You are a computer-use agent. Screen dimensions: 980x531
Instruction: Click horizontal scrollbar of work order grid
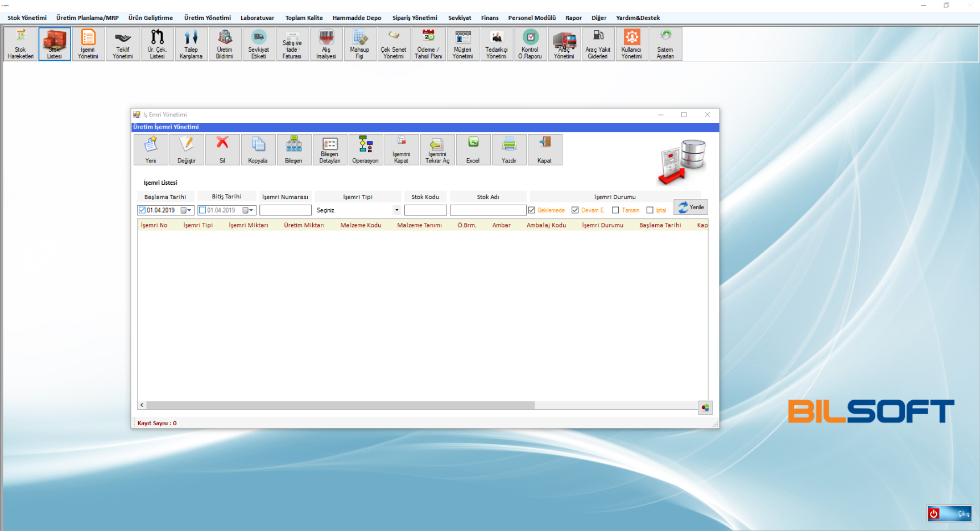pos(341,405)
